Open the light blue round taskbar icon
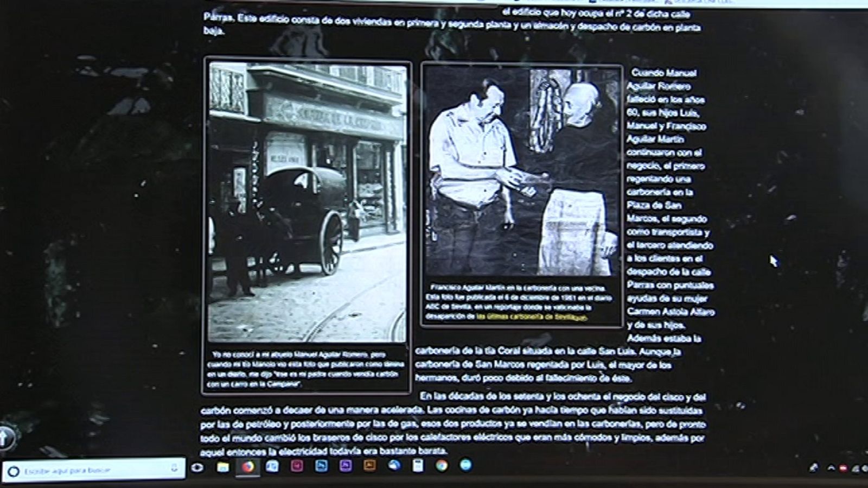The height and width of the screenshot is (488, 868). point(466,465)
